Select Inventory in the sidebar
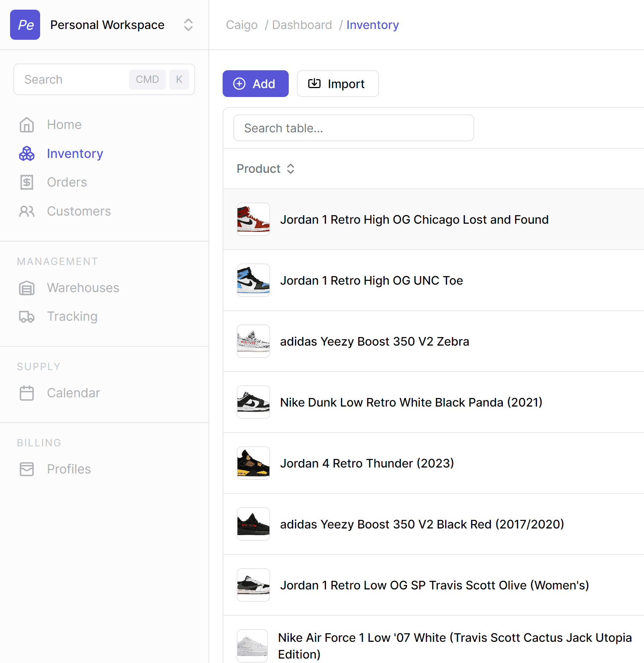Viewport: 644px width, 663px height. coord(75,153)
